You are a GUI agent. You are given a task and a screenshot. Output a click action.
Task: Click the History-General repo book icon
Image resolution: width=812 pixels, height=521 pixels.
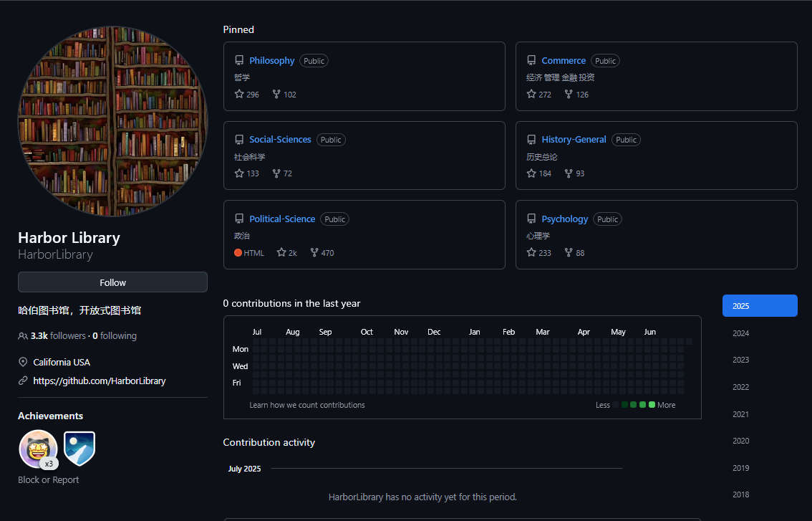click(531, 140)
